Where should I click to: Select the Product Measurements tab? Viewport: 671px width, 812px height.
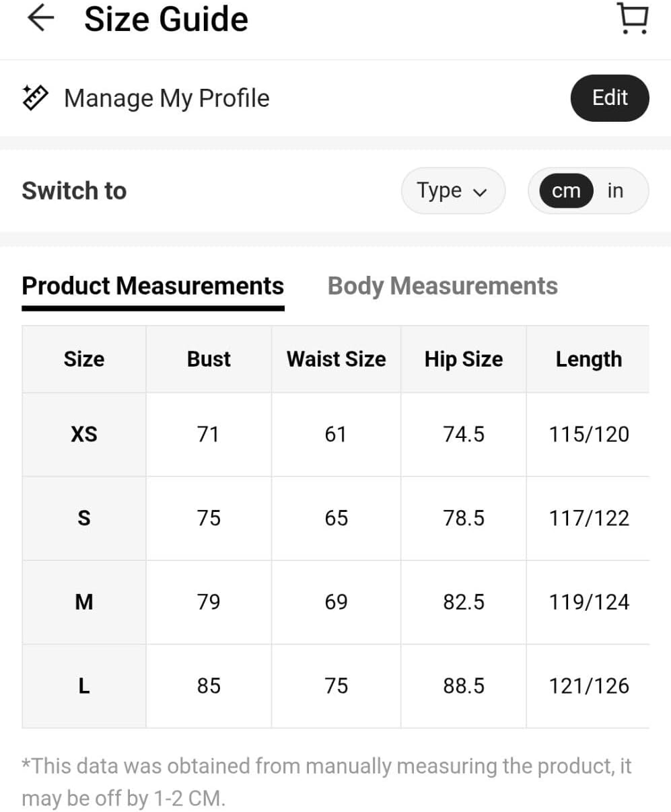pos(153,286)
